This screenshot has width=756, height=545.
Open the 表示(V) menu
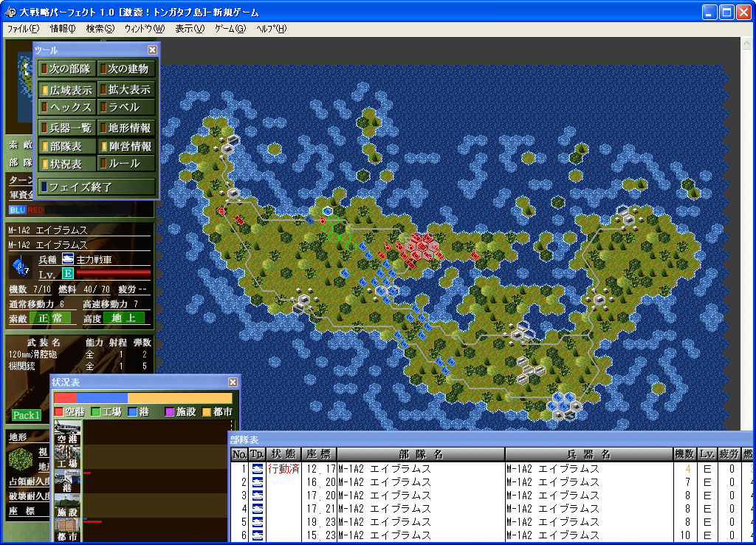click(x=190, y=29)
